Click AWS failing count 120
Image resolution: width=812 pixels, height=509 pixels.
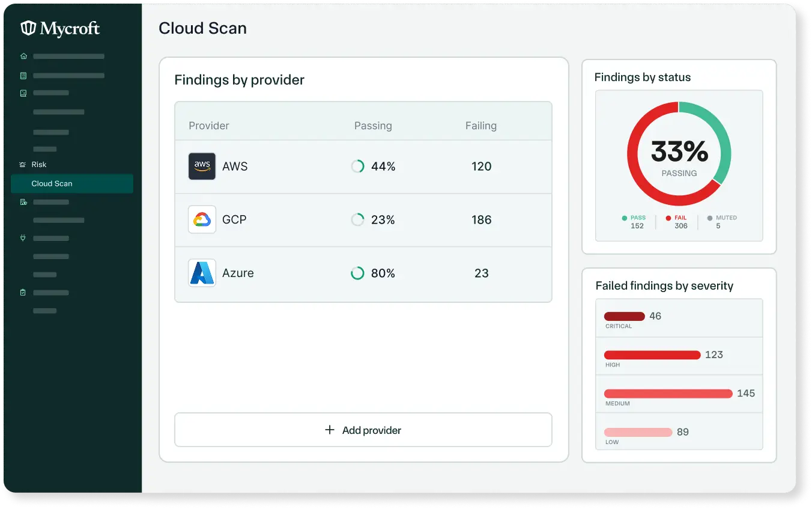[x=482, y=166]
